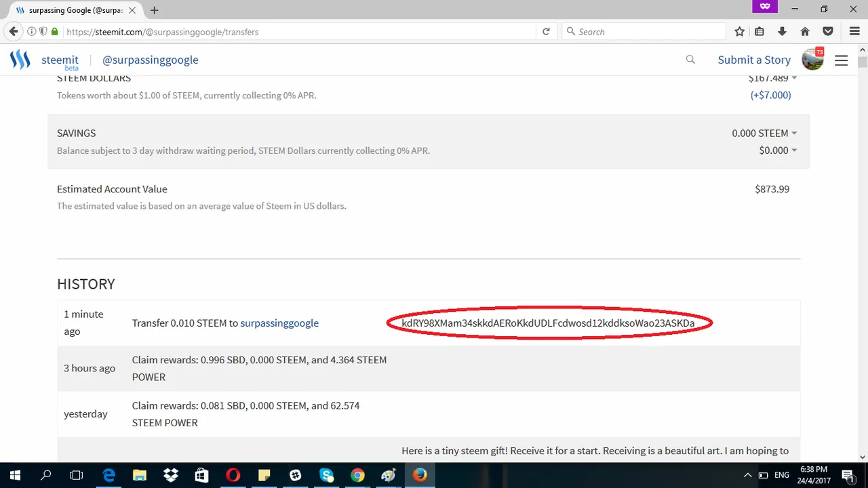The width and height of the screenshot is (868, 488).
Task: Open the Windows Start menu
Action: 15,475
